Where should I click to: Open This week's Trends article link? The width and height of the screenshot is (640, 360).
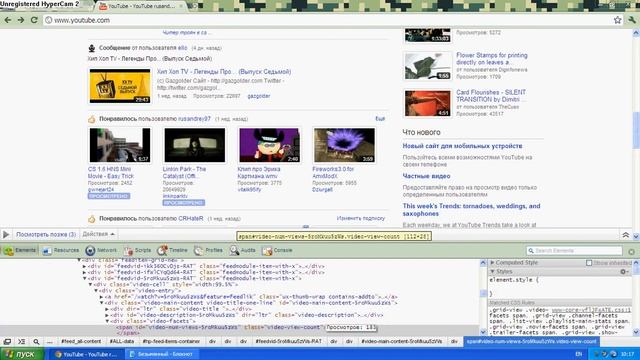471,210
